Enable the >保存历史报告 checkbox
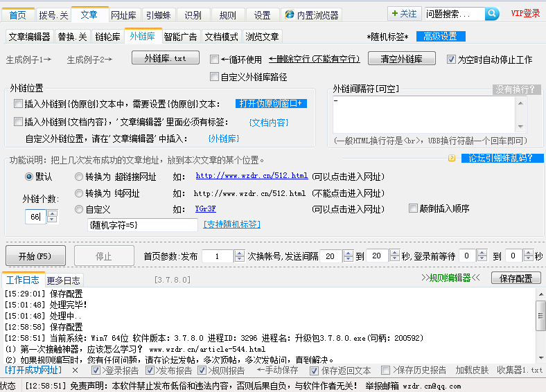Viewport: 546px width, 392px height. click(x=385, y=370)
